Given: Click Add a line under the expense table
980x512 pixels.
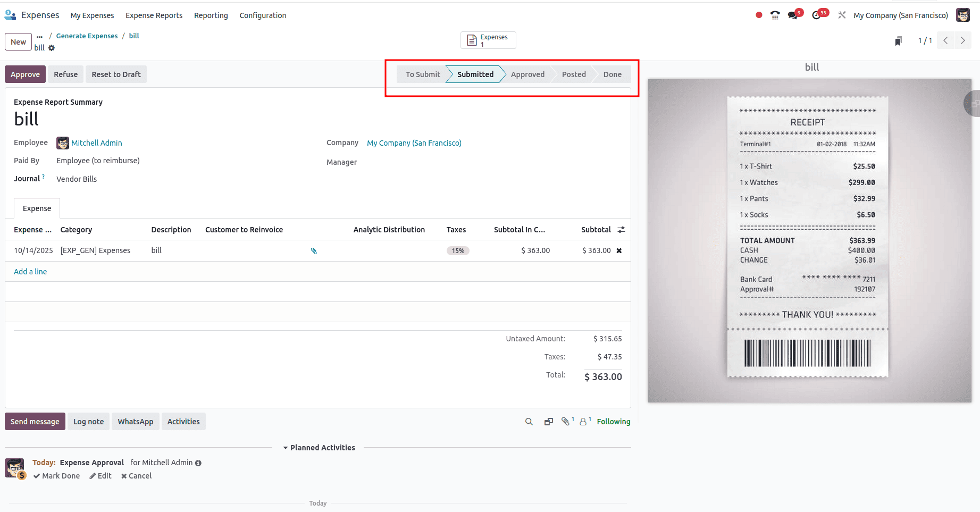Looking at the screenshot, I should pyautogui.click(x=30, y=271).
